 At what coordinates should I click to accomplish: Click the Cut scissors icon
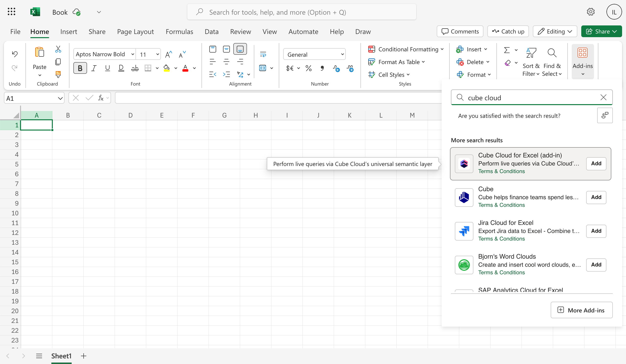[58, 49]
